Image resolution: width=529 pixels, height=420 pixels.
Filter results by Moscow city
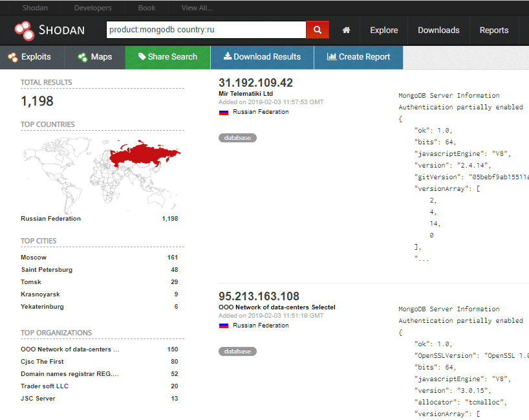click(34, 258)
